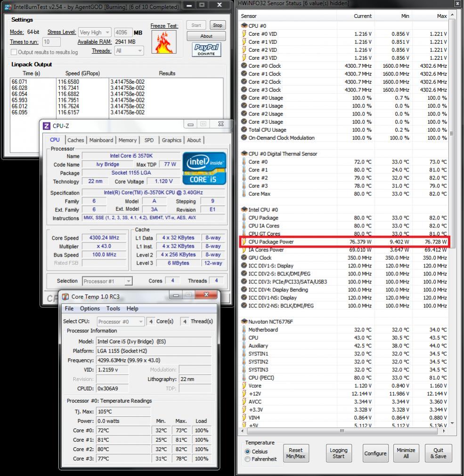Image resolution: width=464 pixels, height=476 pixels.
Task: Click the thermometer icon beside CPU Package
Action: [244, 218]
